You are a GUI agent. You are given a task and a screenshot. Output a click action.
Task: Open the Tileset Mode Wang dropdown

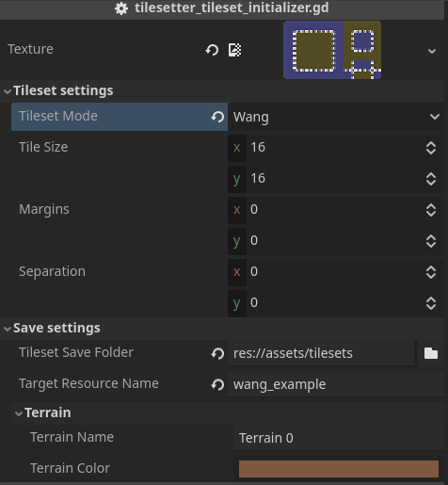point(336,117)
